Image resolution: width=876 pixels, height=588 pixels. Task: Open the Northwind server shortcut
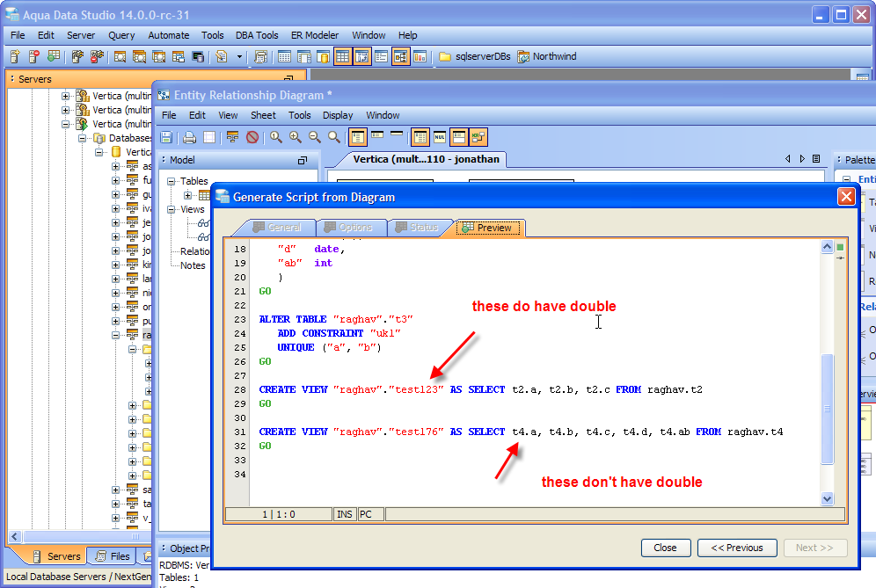click(547, 56)
